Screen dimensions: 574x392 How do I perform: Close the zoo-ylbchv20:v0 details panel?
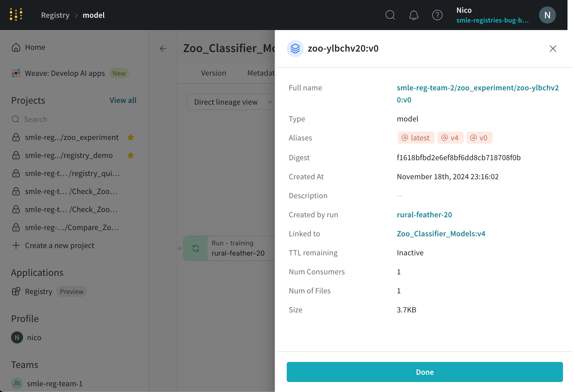[x=553, y=49]
